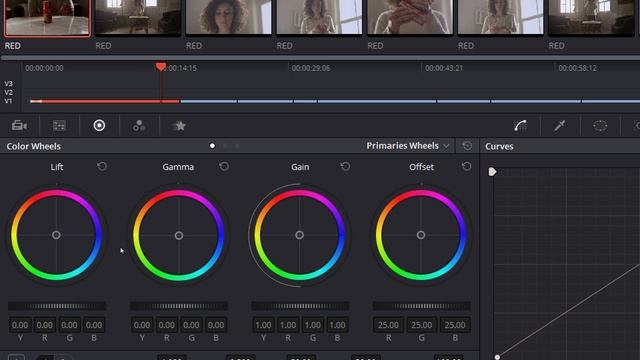Select the Gamma B value field

(216, 325)
